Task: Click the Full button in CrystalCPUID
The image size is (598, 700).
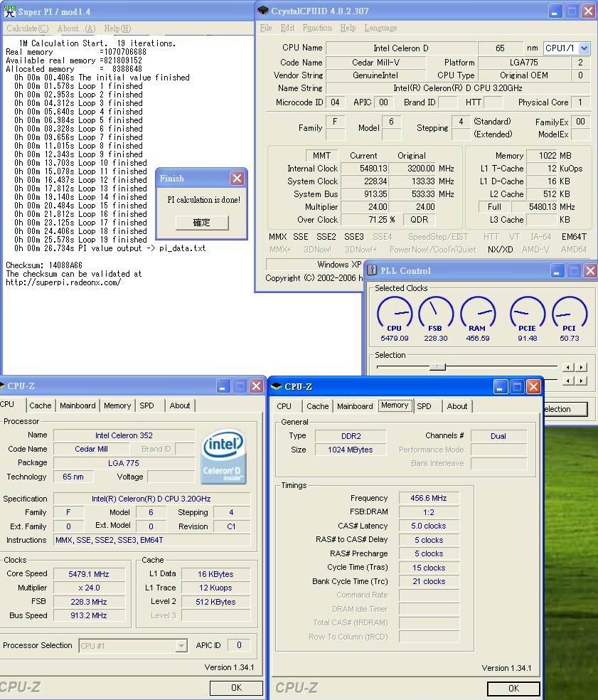Action: pos(494,207)
